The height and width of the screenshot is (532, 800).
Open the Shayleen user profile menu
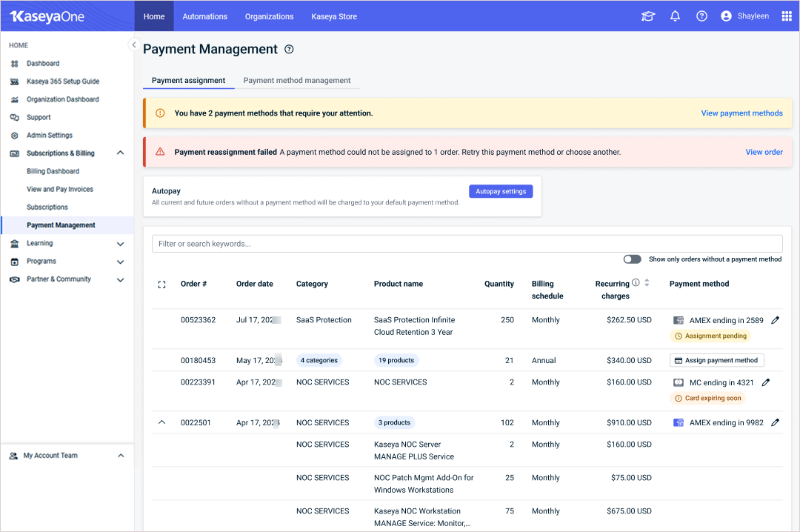point(745,16)
